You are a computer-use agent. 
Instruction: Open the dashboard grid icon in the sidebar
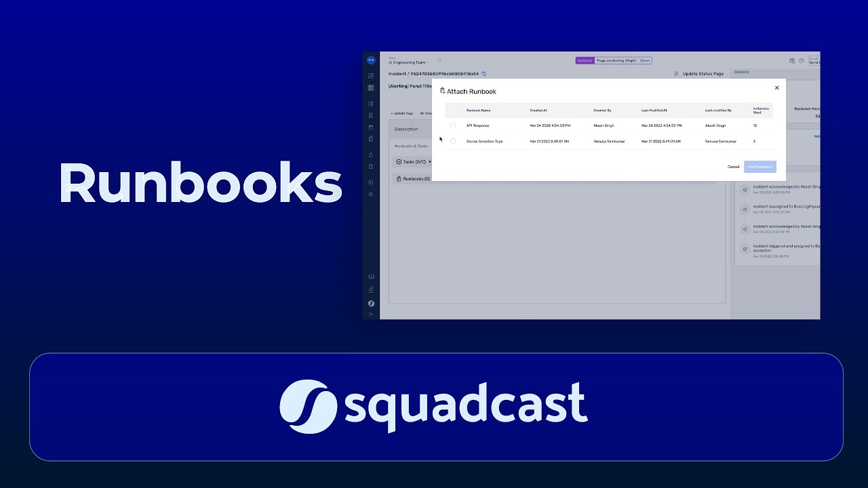371,76
